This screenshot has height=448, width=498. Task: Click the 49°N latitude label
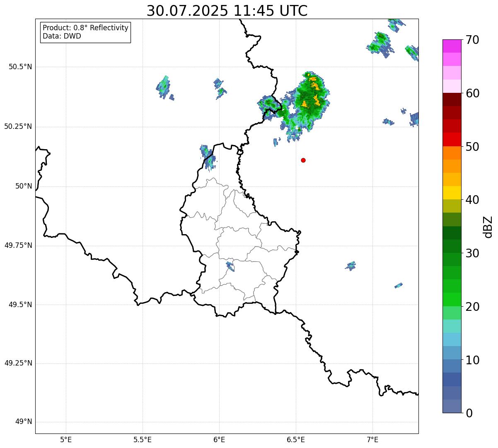coord(24,421)
